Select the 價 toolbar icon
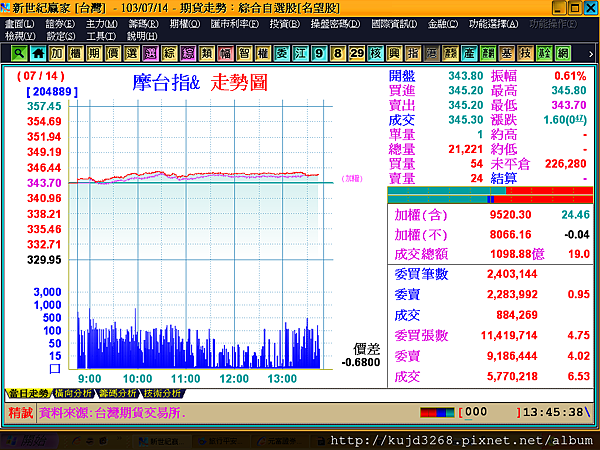 pos(113,53)
